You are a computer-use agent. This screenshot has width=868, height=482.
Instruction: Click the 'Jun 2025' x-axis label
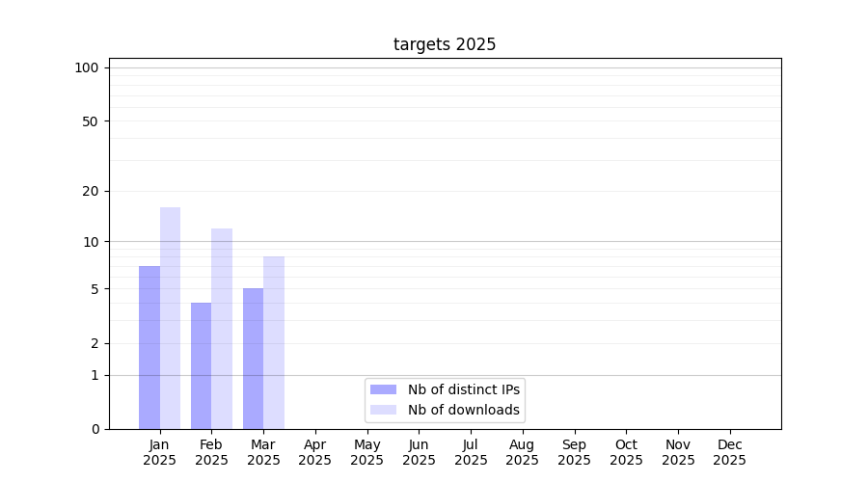(419, 452)
